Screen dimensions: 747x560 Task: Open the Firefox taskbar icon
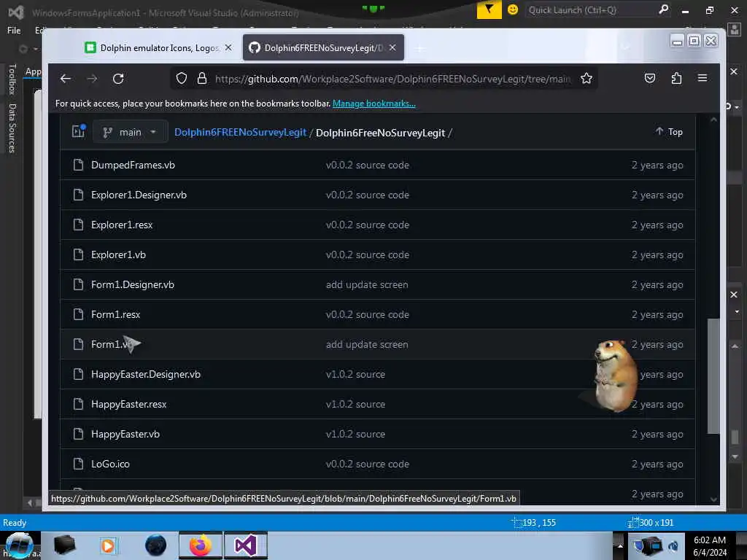point(201,545)
